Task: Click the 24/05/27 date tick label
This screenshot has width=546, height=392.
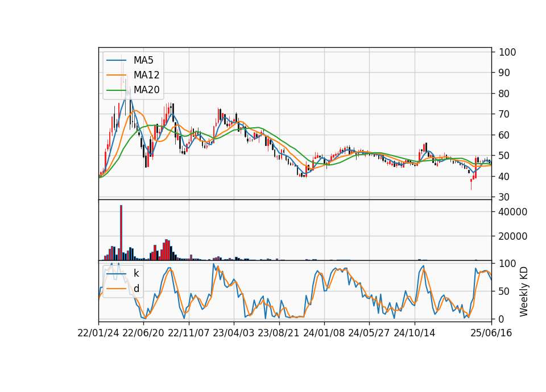Action: [369, 333]
